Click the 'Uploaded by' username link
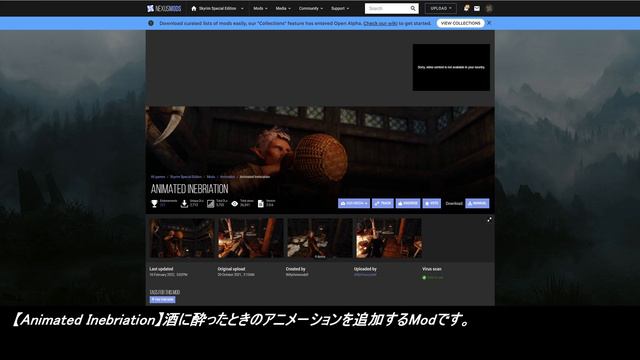Image resolution: width=640 pixels, height=360 pixels. 365,275
